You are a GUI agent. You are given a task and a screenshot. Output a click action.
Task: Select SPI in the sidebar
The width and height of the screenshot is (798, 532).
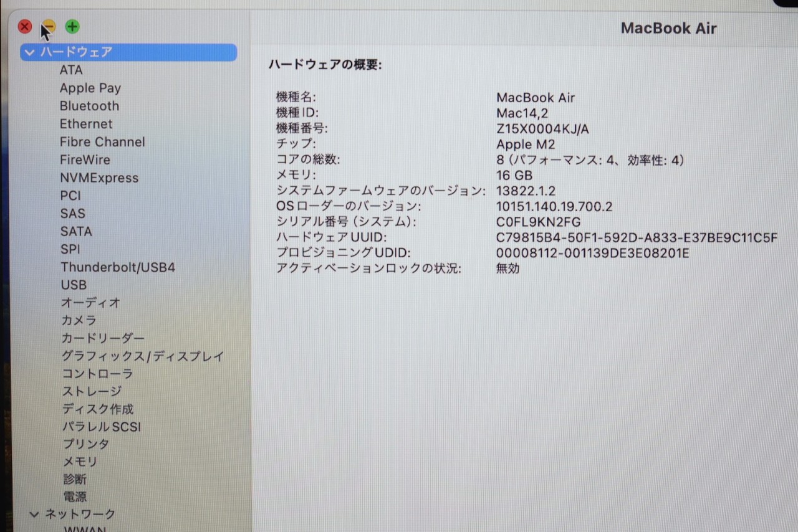tap(70, 249)
